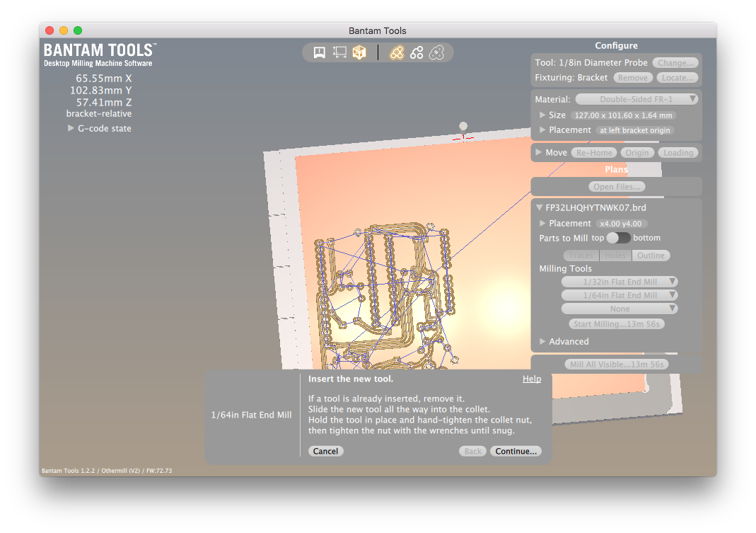Select the Holes tab
Image resolution: width=756 pixels, height=533 pixels.
click(x=615, y=256)
